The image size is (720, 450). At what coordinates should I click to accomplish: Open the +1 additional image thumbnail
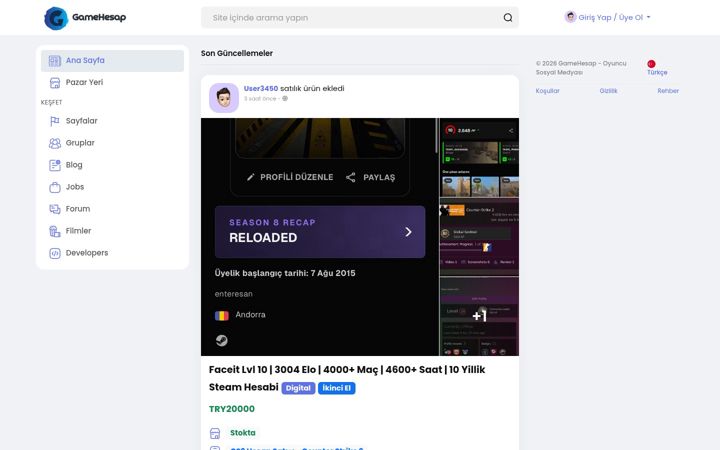point(479,316)
